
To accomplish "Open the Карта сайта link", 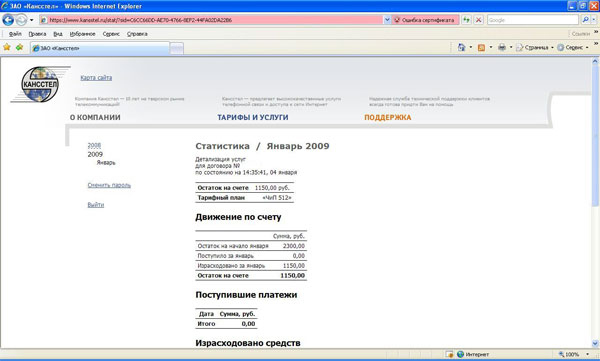I will pos(96,78).
